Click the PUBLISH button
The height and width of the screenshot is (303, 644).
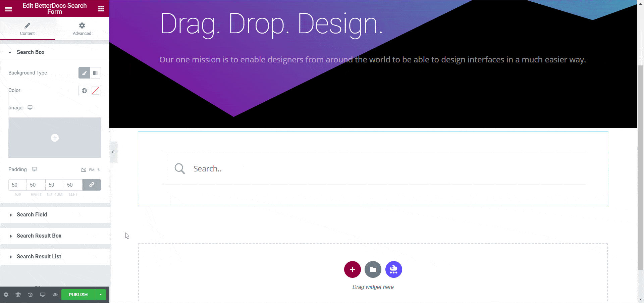pos(78,295)
